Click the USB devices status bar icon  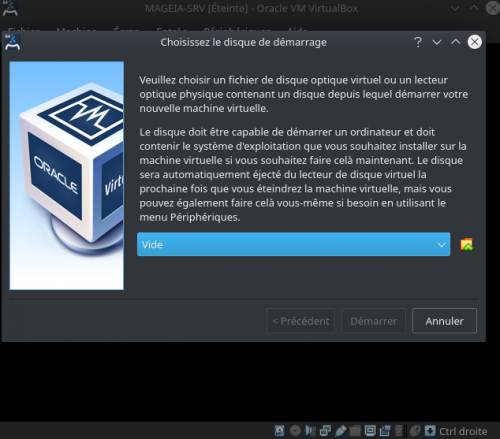click(340, 431)
